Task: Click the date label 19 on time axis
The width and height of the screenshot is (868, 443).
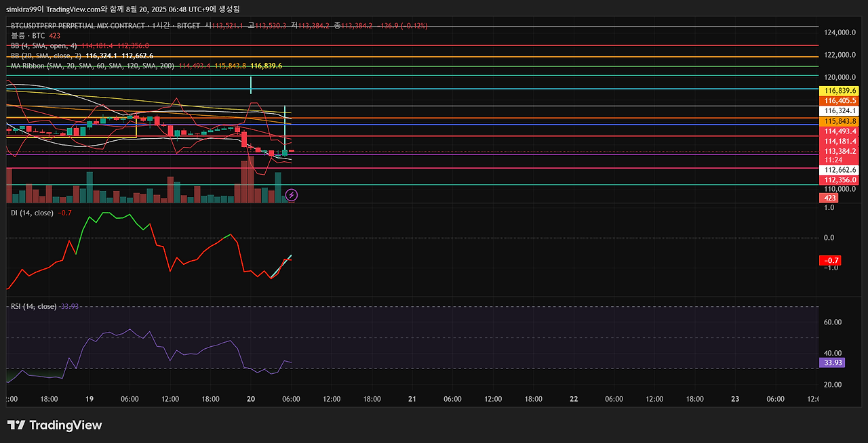Action: [x=90, y=400]
